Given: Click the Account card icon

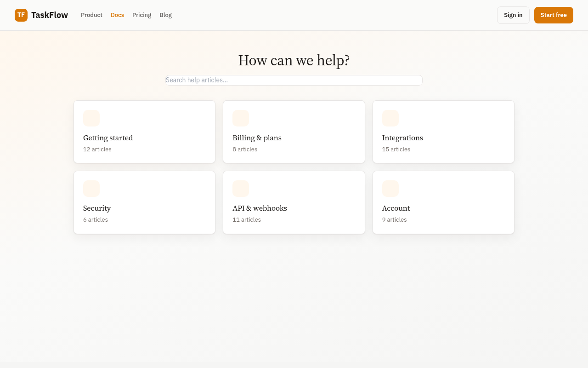Looking at the screenshot, I should (390, 189).
